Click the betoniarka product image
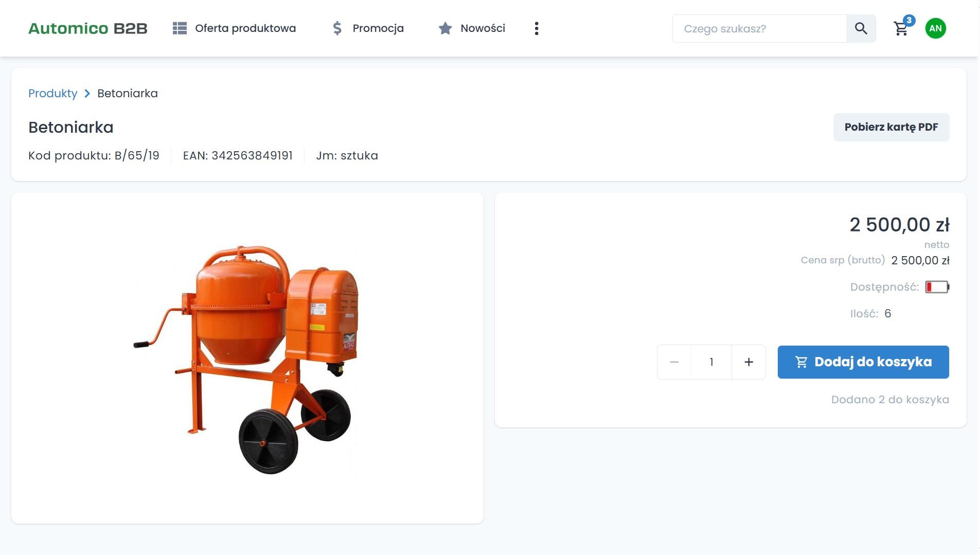This screenshot has width=980, height=555. (x=247, y=359)
